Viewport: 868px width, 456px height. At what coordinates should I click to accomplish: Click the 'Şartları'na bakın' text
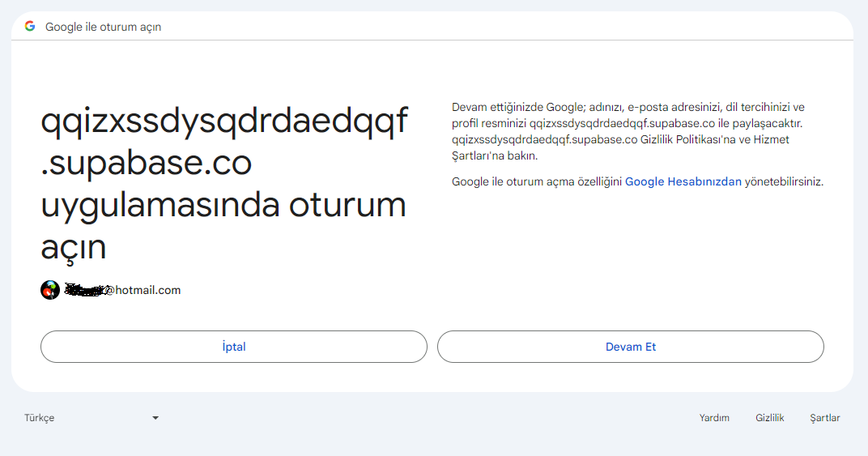click(x=495, y=156)
